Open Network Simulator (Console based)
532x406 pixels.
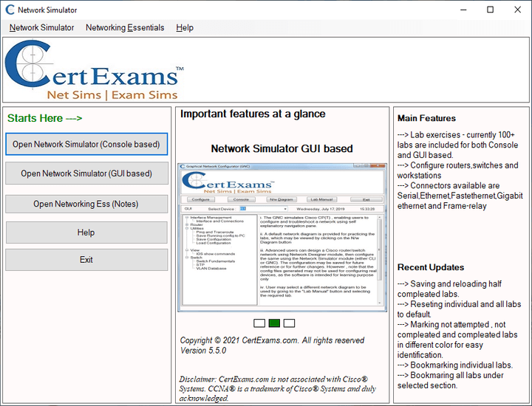click(x=86, y=145)
